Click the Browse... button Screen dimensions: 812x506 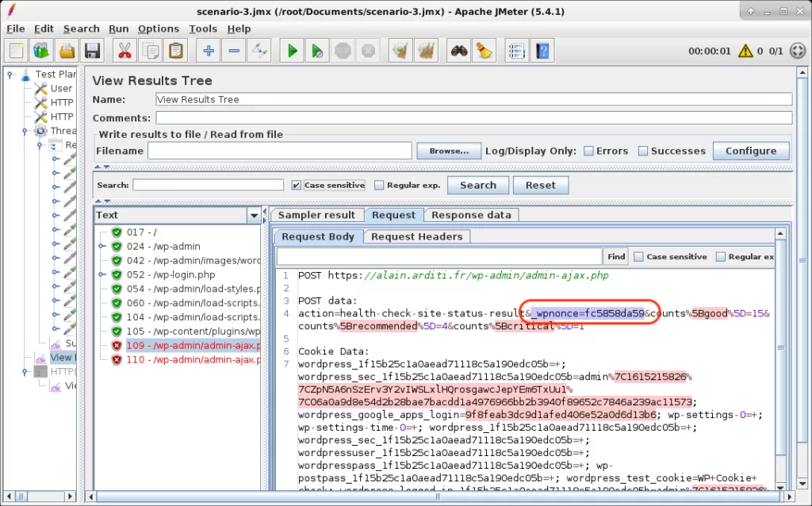(449, 151)
